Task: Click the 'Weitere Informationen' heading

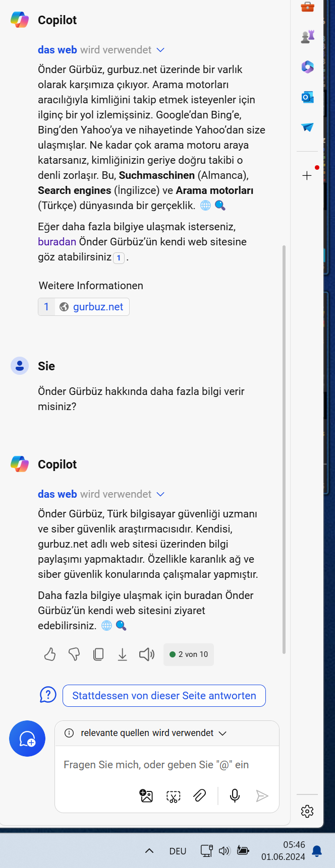Action: tap(91, 286)
